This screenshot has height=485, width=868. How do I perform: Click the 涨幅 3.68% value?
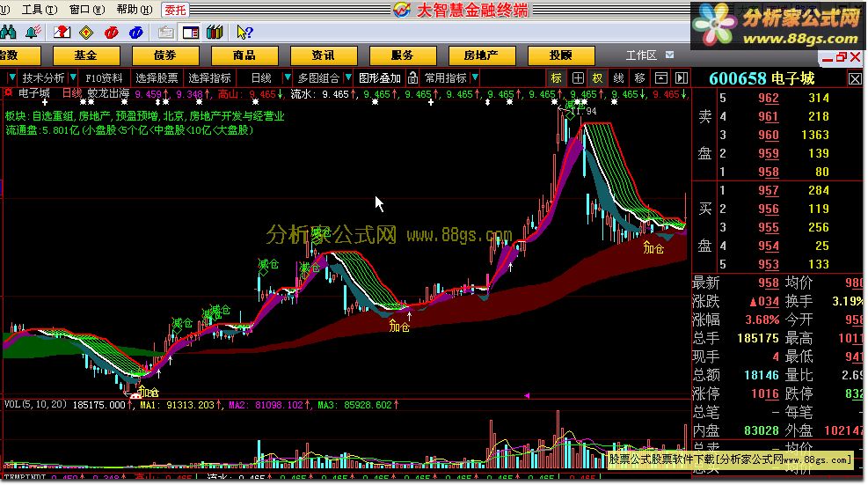coord(762,320)
